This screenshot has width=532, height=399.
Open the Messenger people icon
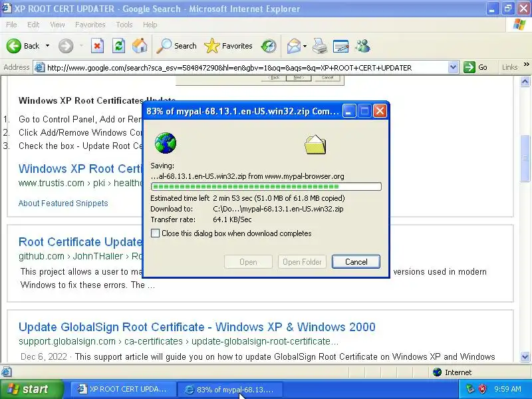click(x=362, y=46)
